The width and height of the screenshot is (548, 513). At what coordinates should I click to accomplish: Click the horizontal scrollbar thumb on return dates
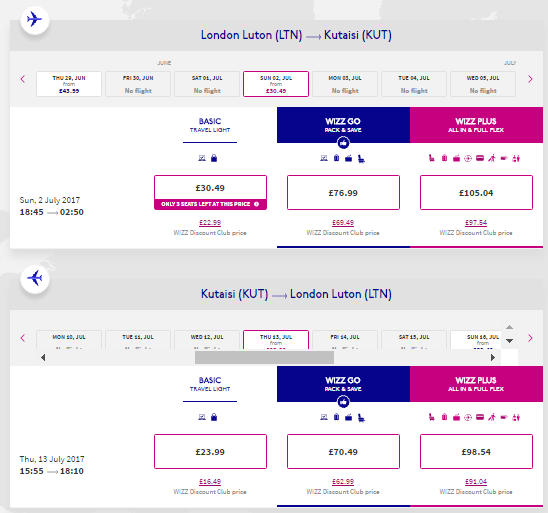click(x=264, y=357)
